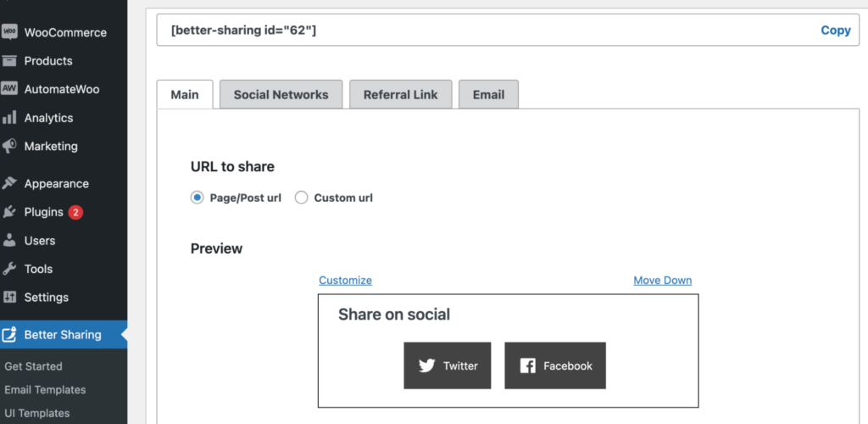The width and height of the screenshot is (868, 424).
Task: Click the Users person icon
Action: click(x=9, y=240)
